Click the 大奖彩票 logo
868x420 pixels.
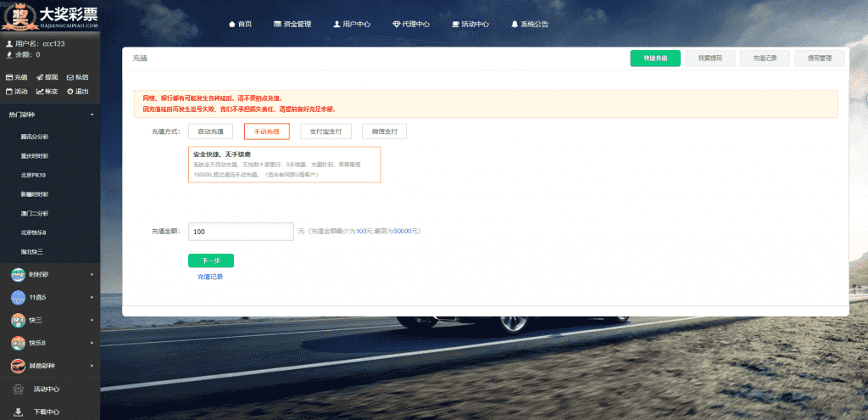(x=51, y=18)
